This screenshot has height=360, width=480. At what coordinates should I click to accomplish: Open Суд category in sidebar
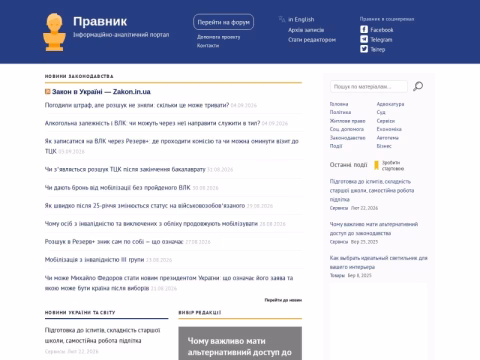coord(381,112)
